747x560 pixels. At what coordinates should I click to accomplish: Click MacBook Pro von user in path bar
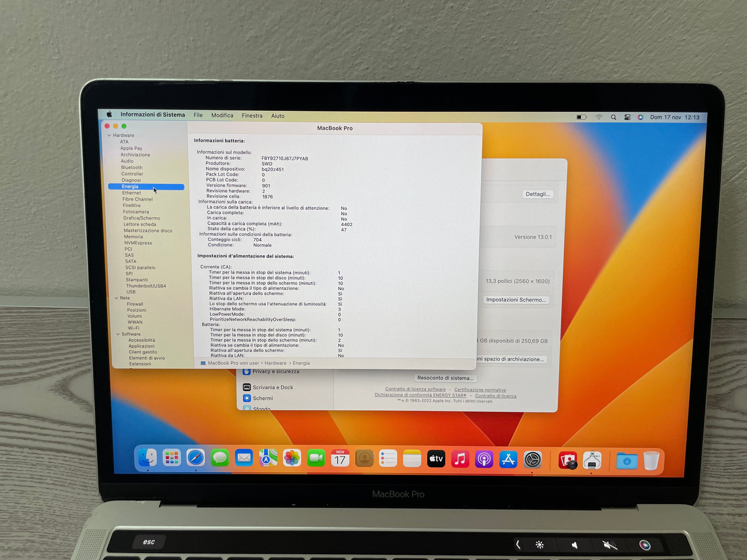pos(234,363)
